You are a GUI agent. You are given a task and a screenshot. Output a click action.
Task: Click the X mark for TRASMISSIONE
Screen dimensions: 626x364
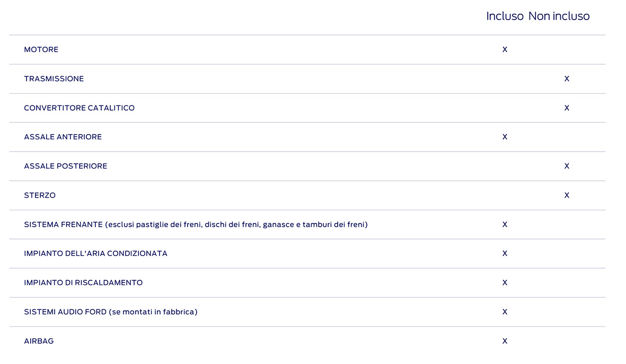coord(567,79)
